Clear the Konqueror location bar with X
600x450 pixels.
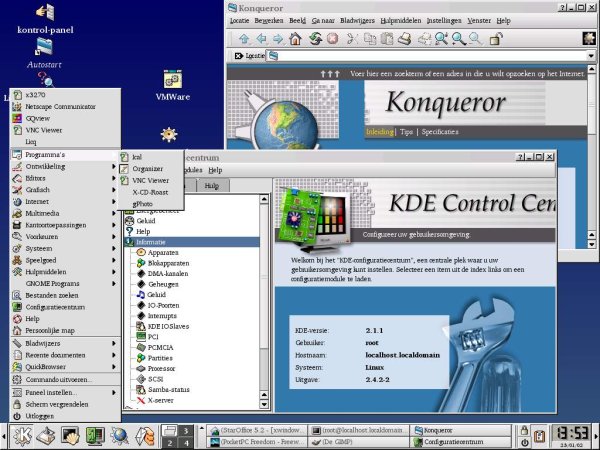pos(239,56)
